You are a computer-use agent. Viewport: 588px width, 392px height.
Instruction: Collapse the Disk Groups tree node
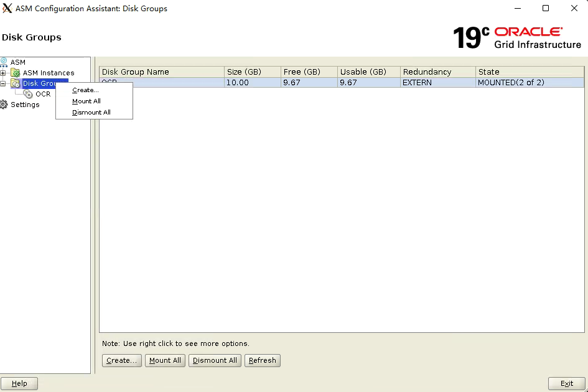2,83
